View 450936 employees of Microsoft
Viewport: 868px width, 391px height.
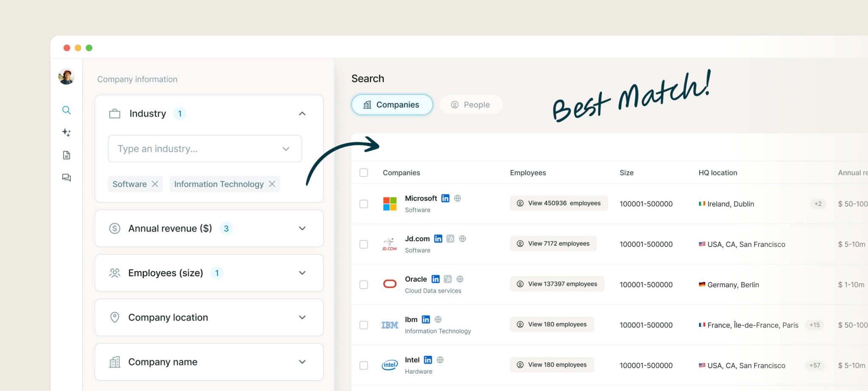(559, 203)
